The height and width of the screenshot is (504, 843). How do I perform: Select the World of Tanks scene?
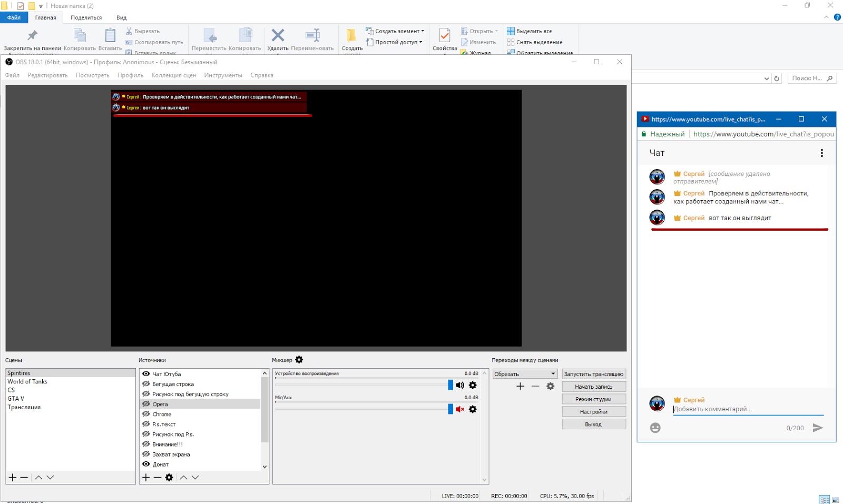point(71,381)
